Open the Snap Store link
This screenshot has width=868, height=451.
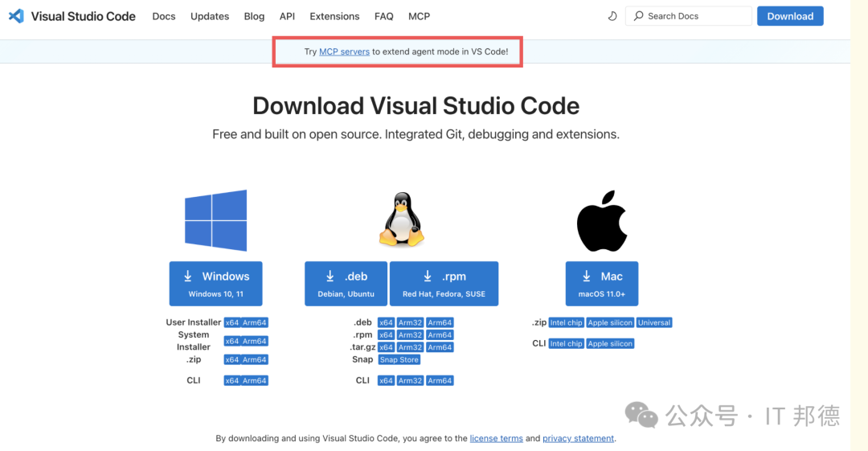(x=399, y=359)
